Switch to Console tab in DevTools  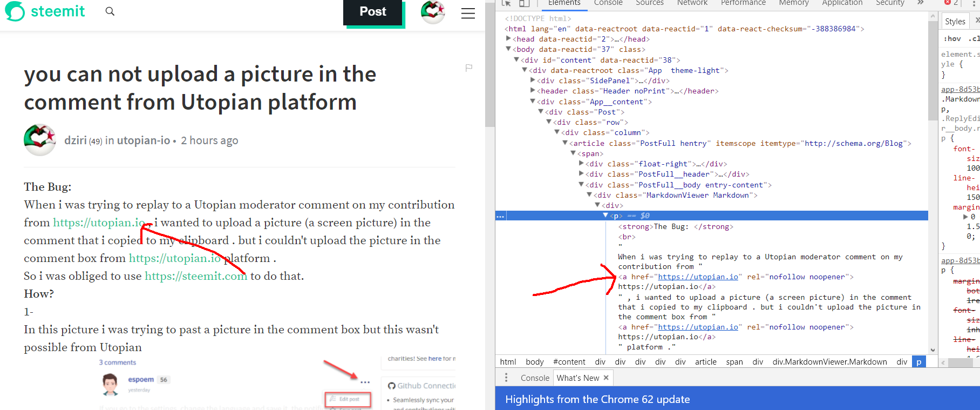coord(608,3)
